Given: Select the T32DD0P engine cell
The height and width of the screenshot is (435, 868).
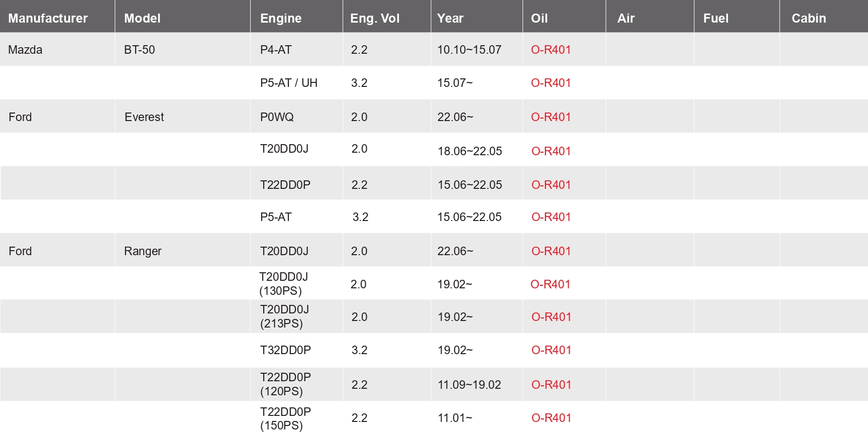Looking at the screenshot, I should 285,350.
